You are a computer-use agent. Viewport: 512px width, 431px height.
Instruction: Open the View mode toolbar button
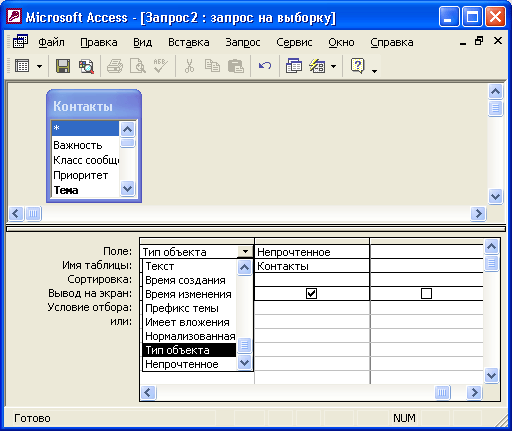(22, 66)
